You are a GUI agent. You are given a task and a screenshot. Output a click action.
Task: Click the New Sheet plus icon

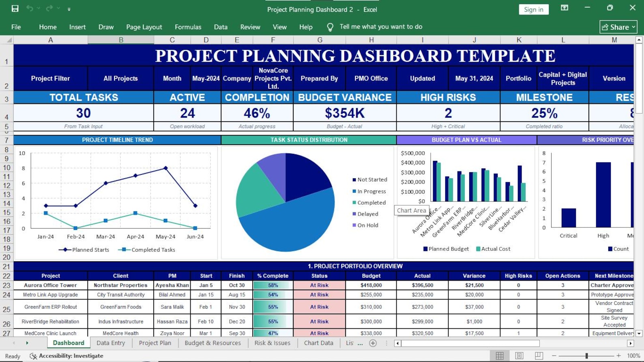[x=373, y=343]
